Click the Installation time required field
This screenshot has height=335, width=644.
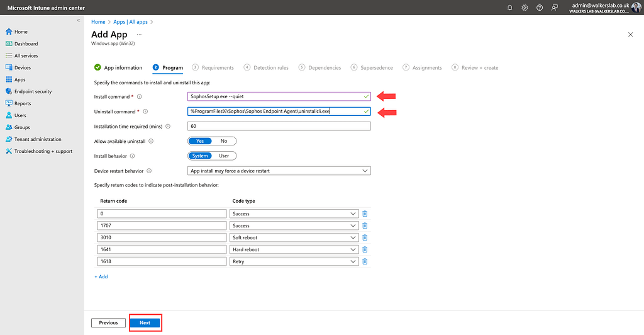click(279, 126)
